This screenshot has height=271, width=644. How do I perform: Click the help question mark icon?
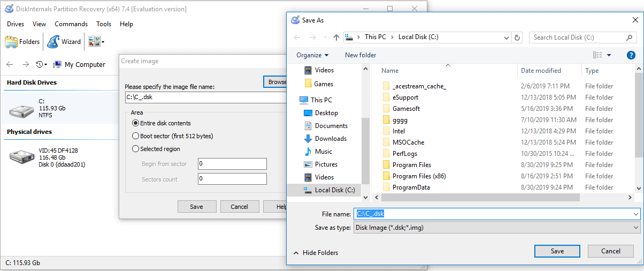click(631, 55)
